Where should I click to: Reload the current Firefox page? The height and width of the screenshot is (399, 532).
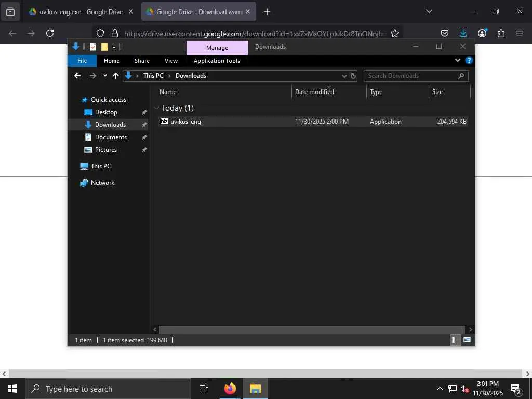pyautogui.click(x=50, y=33)
